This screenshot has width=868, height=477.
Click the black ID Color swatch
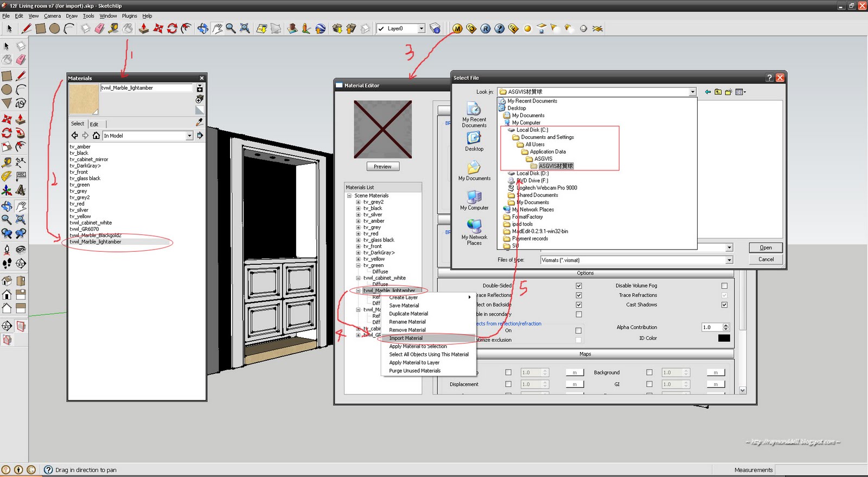724,338
